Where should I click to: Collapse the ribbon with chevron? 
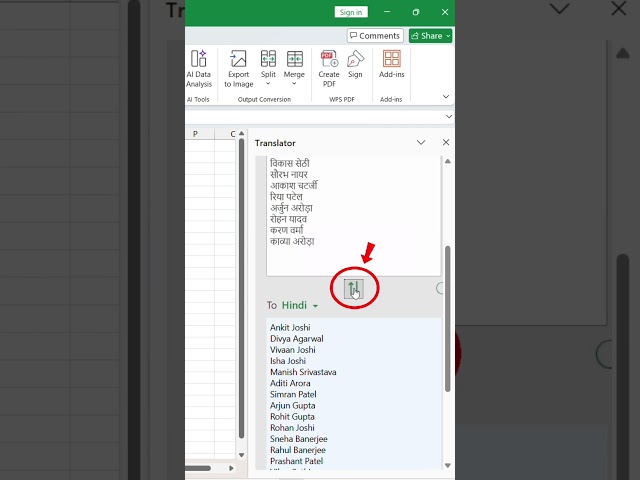point(446,97)
